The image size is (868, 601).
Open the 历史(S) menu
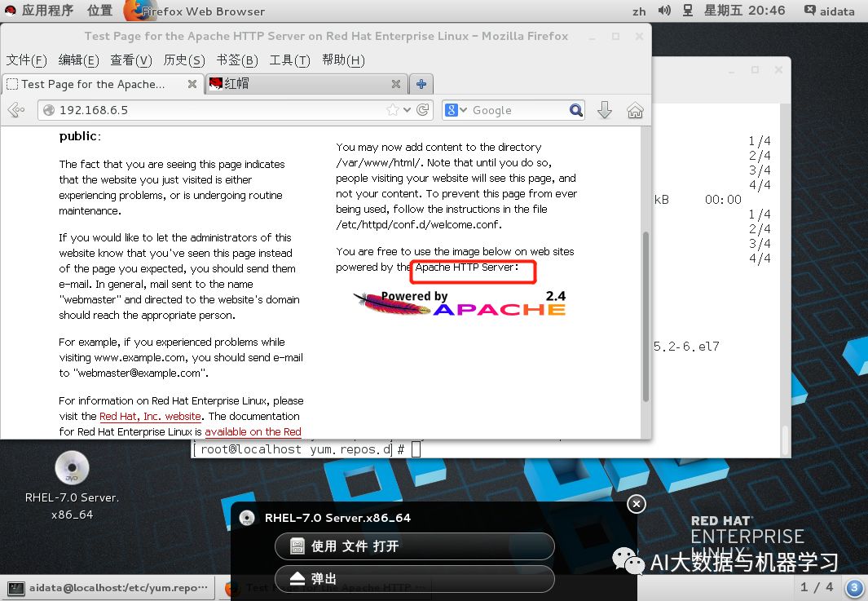coord(183,60)
